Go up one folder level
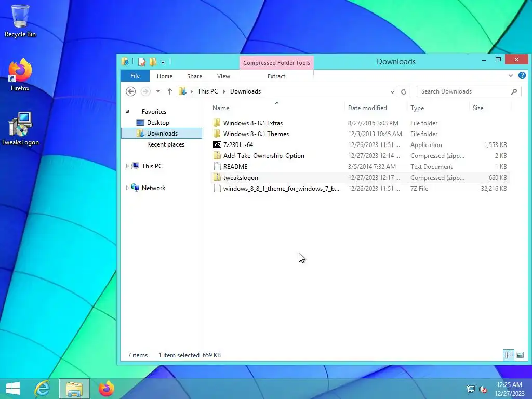The height and width of the screenshot is (399, 532). (x=170, y=91)
